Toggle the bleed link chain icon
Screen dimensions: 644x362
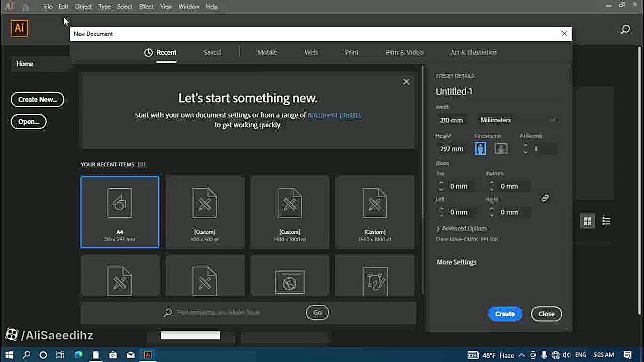(x=545, y=198)
